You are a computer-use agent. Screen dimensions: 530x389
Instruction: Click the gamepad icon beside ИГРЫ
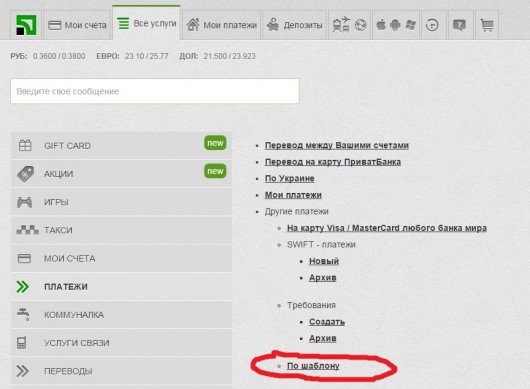point(25,202)
